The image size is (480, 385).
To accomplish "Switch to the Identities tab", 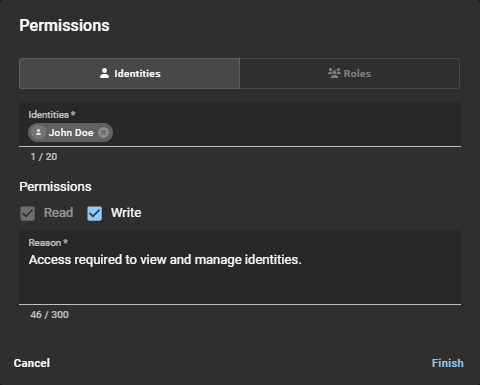I will [x=130, y=73].
